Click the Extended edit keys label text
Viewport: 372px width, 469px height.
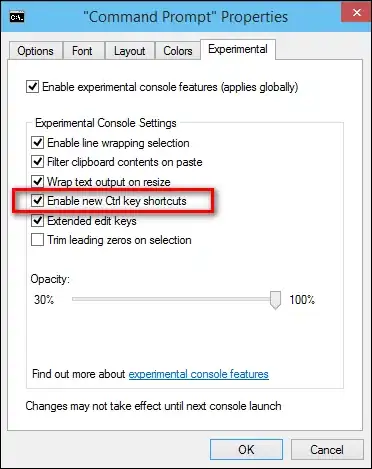click(92, 221)
